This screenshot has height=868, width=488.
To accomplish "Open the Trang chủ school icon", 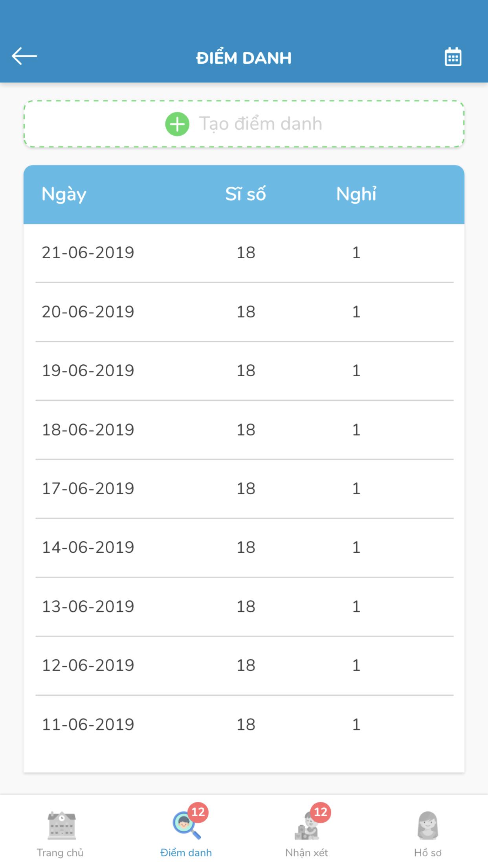I will (61, 825).
